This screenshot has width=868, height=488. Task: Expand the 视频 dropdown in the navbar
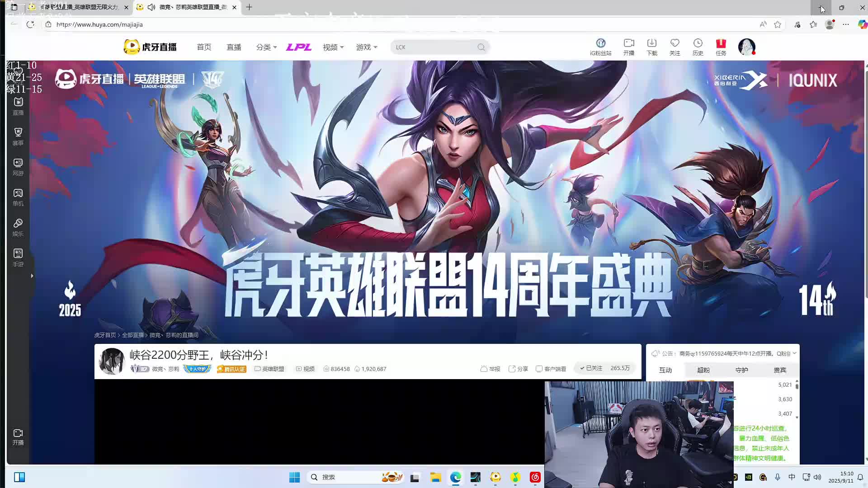(x=333, y=47)
